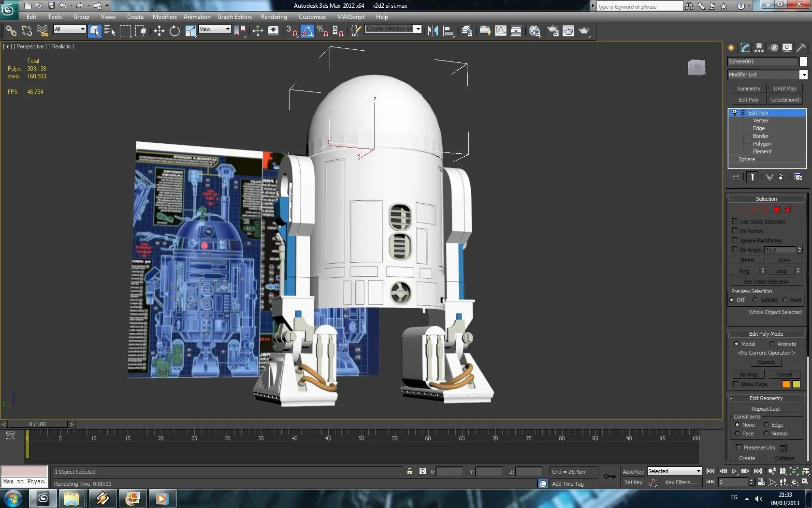Open the Curve Editor
Screen dimensions: 812x508
coord(501,31)
